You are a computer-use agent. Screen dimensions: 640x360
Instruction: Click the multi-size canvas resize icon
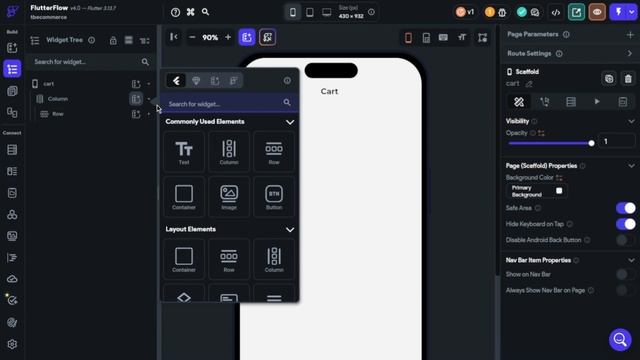(x=482, y=38)
